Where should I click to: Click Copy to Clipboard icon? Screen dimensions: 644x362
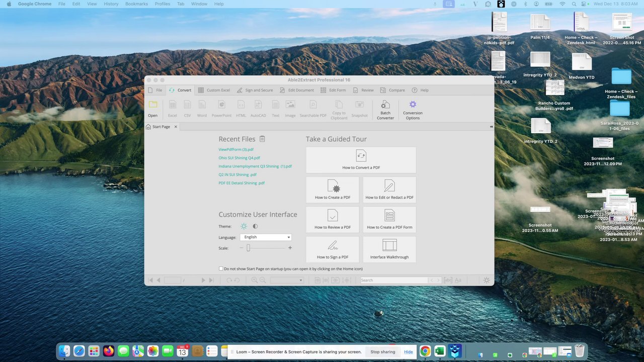pos(339,110)
